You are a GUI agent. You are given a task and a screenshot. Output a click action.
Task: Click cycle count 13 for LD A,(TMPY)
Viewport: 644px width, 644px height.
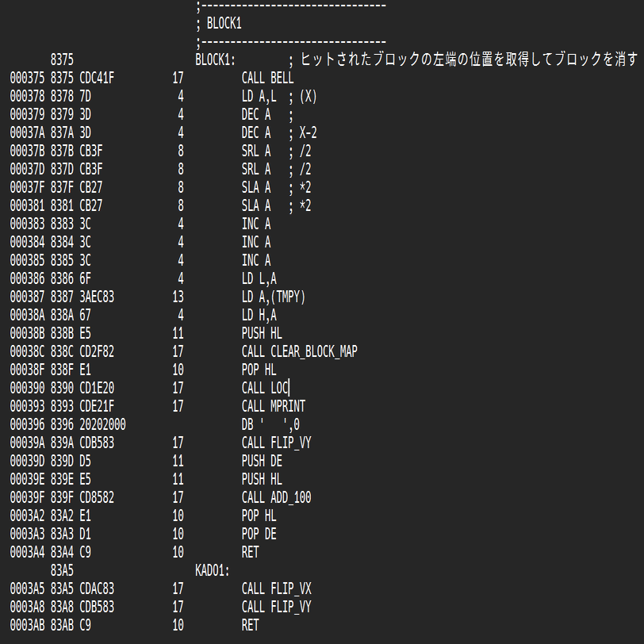tap(178, 297)
